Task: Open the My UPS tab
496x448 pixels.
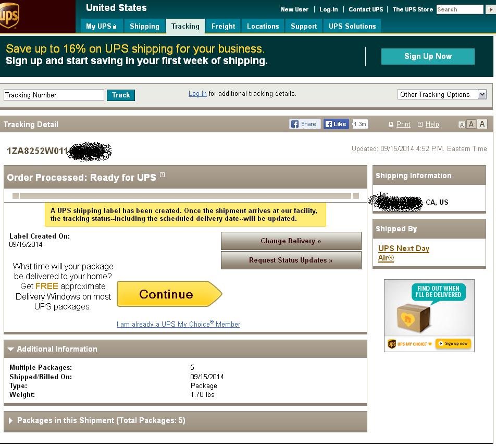Action: point(101,26)
